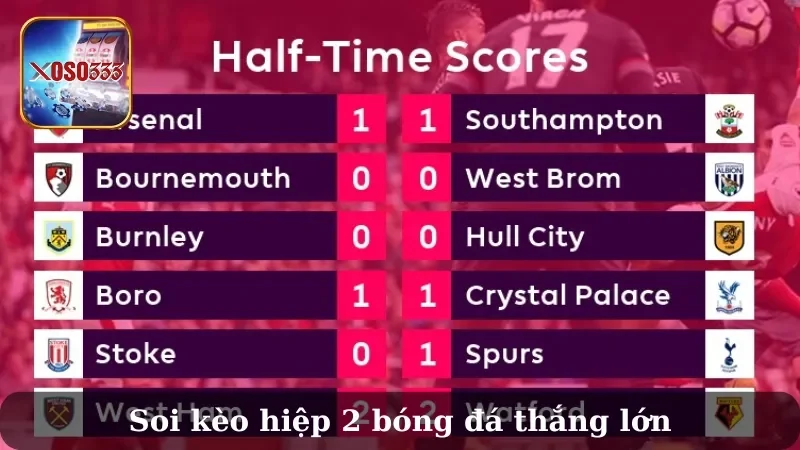Select the Southampton team name
Screen dimensions: 800x450
coord(564,120)
